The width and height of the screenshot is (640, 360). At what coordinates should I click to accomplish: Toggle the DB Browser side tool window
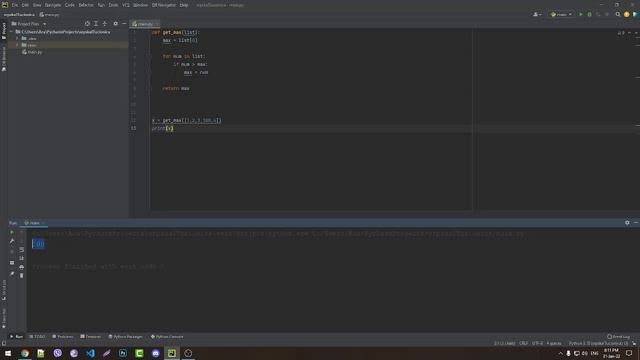pyautogui.click(x=4, y=59)
